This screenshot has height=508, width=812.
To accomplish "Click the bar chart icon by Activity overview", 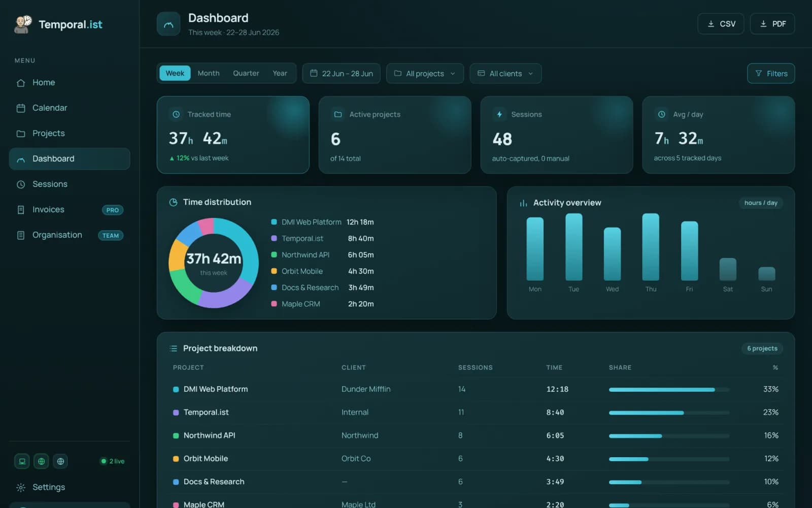I will [523, 203].
